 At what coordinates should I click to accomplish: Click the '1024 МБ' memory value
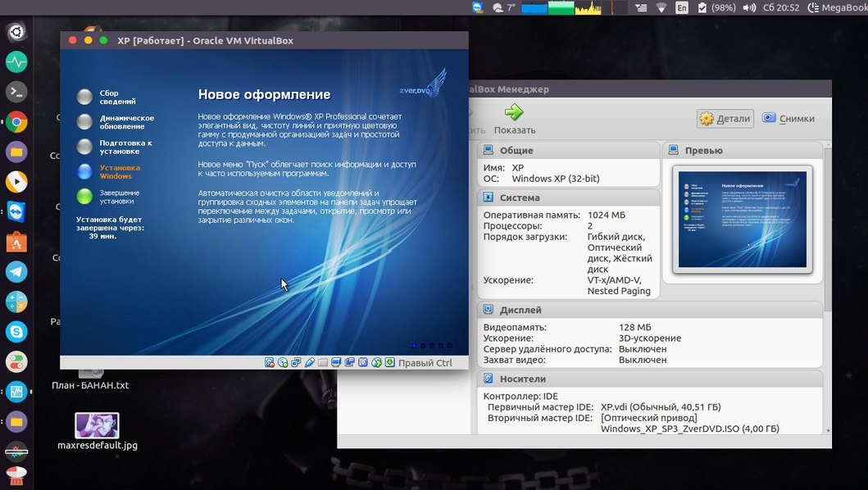point(607,215)
